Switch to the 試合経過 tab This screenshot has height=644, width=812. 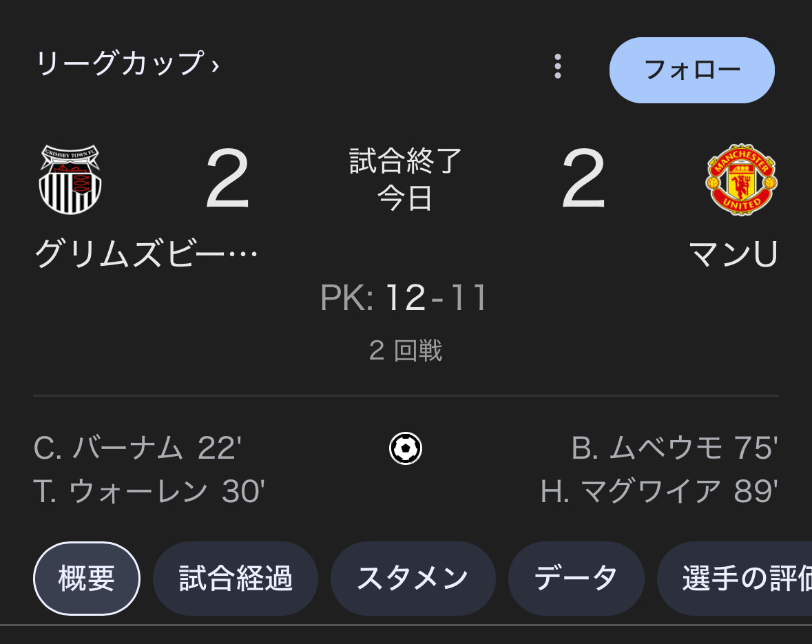pos(236,578)
